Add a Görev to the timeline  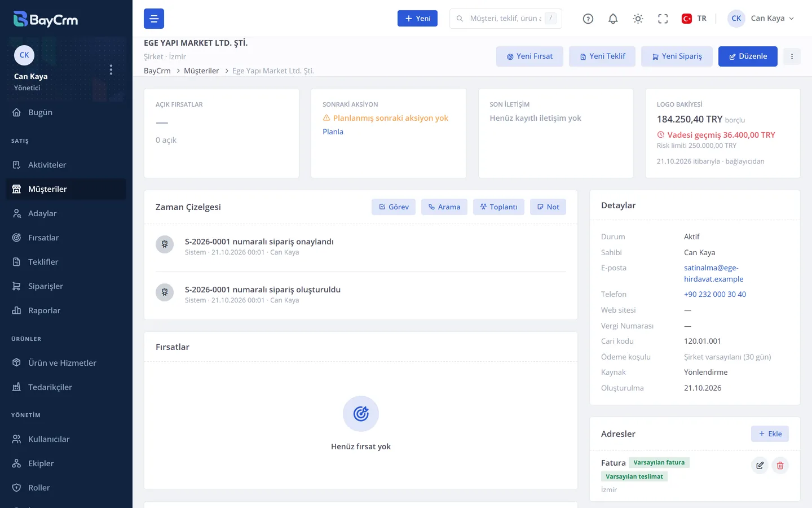(x=394, y=207)
